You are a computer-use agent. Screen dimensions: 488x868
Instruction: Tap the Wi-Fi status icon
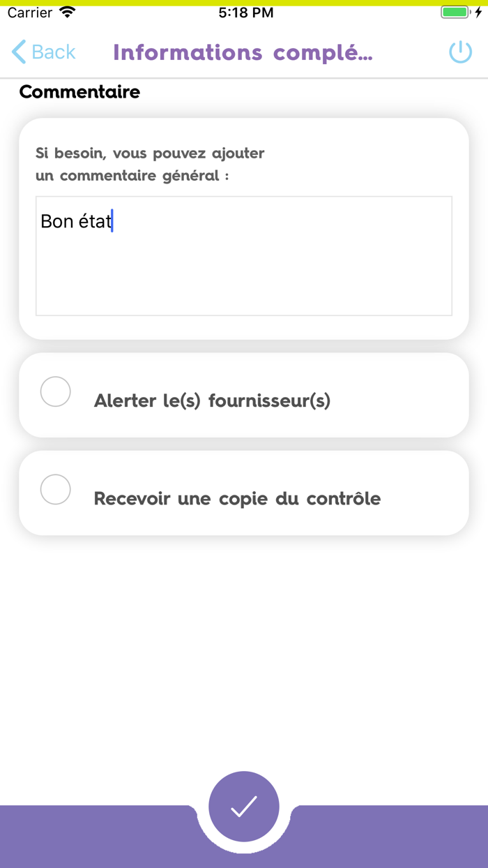point(68,11)
